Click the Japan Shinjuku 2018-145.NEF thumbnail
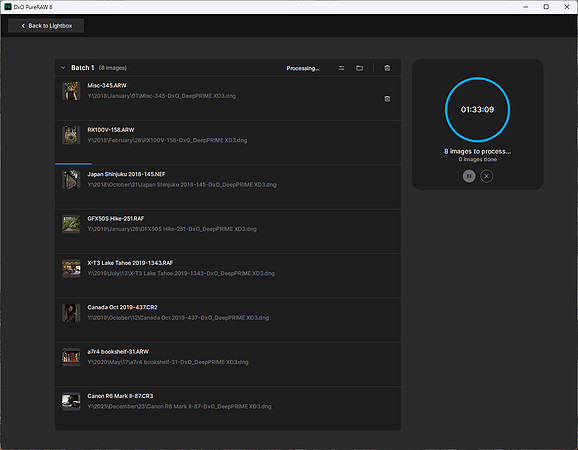Screen dimensions: 578x450 (x=71, y=179)
